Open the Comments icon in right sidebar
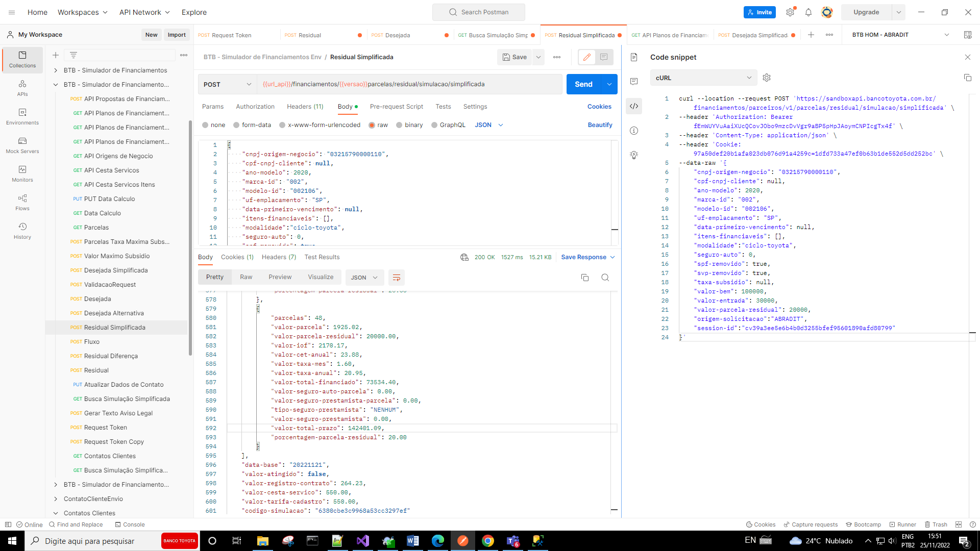This screenshot has height=551, width=980. 634,82
